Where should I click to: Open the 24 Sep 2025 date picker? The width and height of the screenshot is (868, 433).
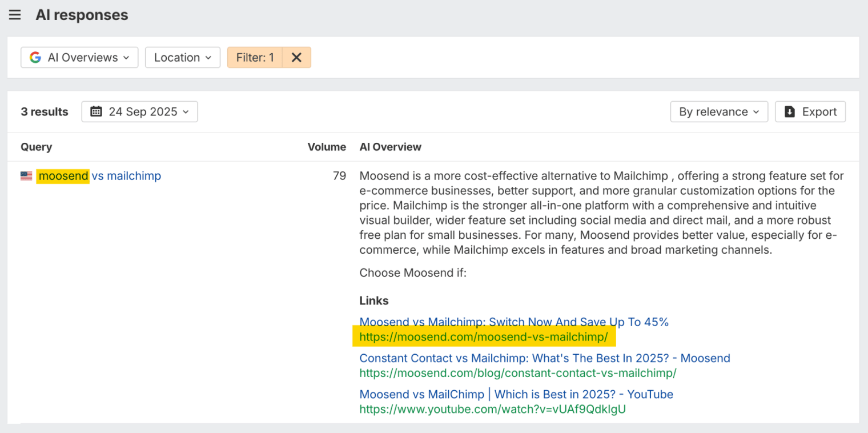click(x=140, y=111)
